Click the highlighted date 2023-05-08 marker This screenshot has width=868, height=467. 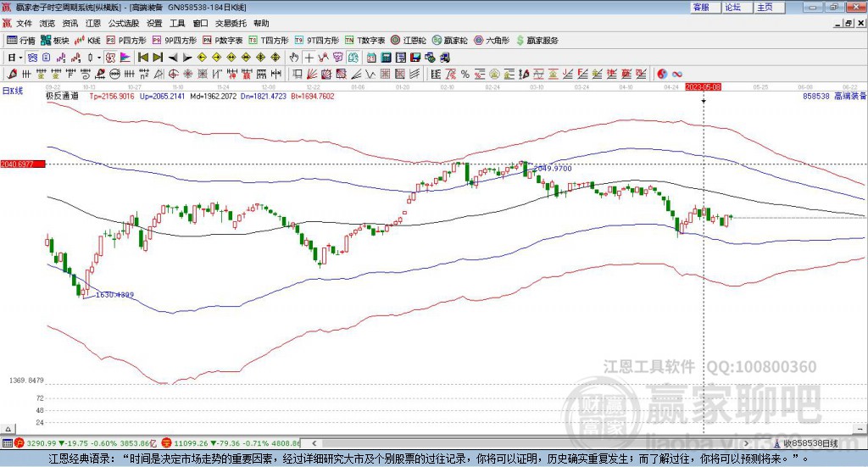703,87
